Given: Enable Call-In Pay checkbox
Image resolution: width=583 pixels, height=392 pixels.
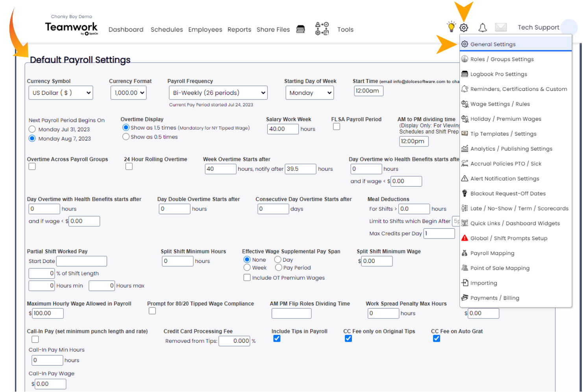Looking at the screenshot, I should (x=35, y=339).
